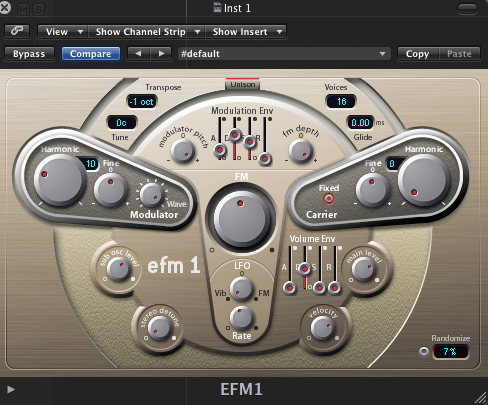Click the Modulator Wave knob
This screenshot has height=405, width=488.
(152, 195)
